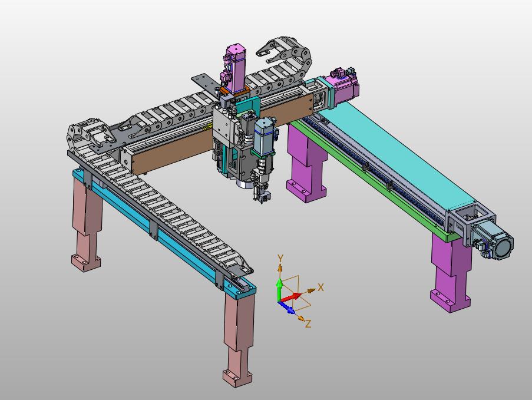The image size is (532, 400).
Task: Click the X axis label on the coordinate triad
Action: pyautogui.click(x=320, y=287)
